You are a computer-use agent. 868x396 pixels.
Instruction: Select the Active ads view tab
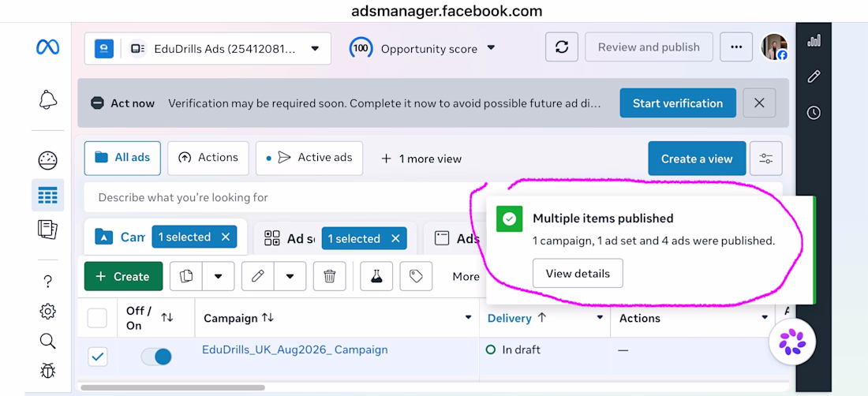point(309,158)
